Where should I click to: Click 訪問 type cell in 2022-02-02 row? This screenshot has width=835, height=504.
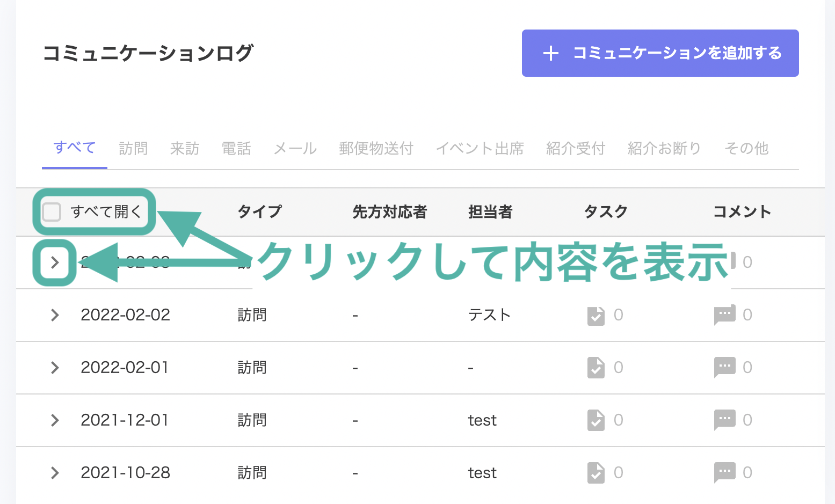pyautogui.click(x=252, y=315)
